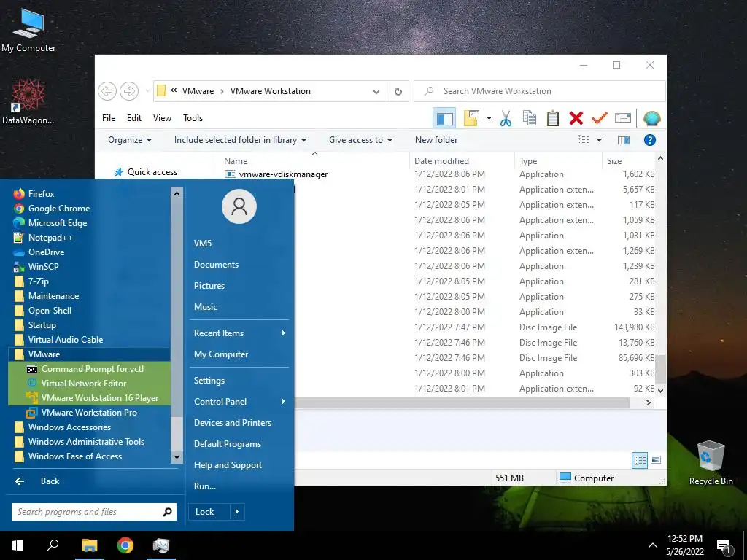
Task: Click the Paste clipboard icon in Explorer toolbar
Action: tap(553, 118)
